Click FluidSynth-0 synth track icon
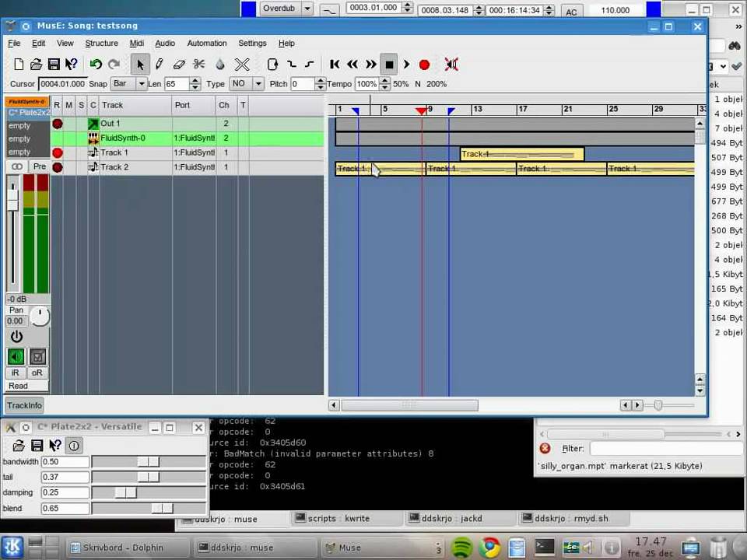Screen dimensions: 747x560 [x=93, y=138]
